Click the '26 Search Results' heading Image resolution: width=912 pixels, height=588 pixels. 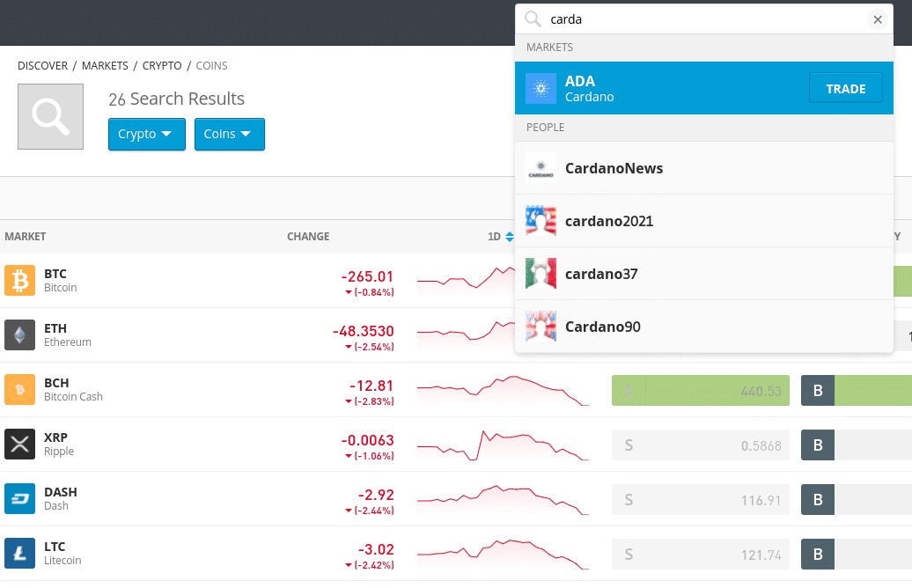point(177,99)
